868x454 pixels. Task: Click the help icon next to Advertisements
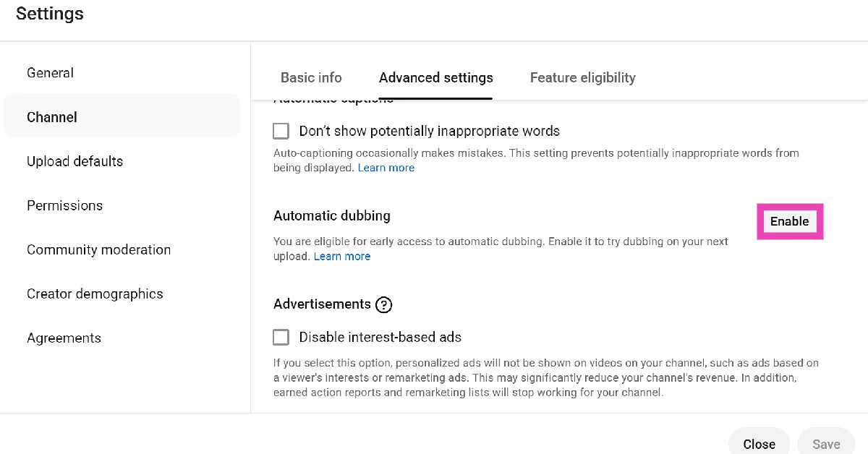(383, 304)
